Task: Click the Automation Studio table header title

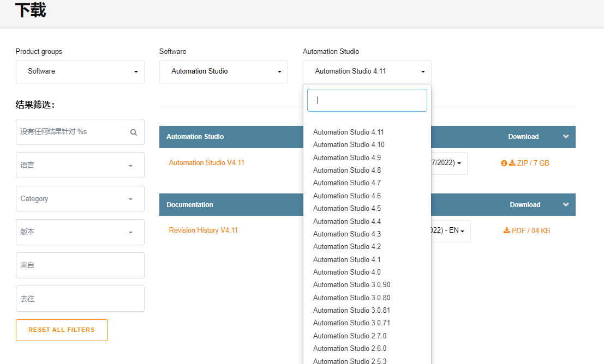Action: pyautogui.click(x=195, y=137)
